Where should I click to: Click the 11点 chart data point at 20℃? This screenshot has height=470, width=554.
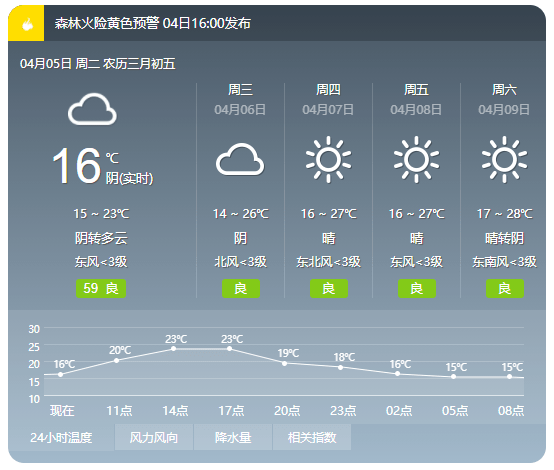click(x=117, y=360)
